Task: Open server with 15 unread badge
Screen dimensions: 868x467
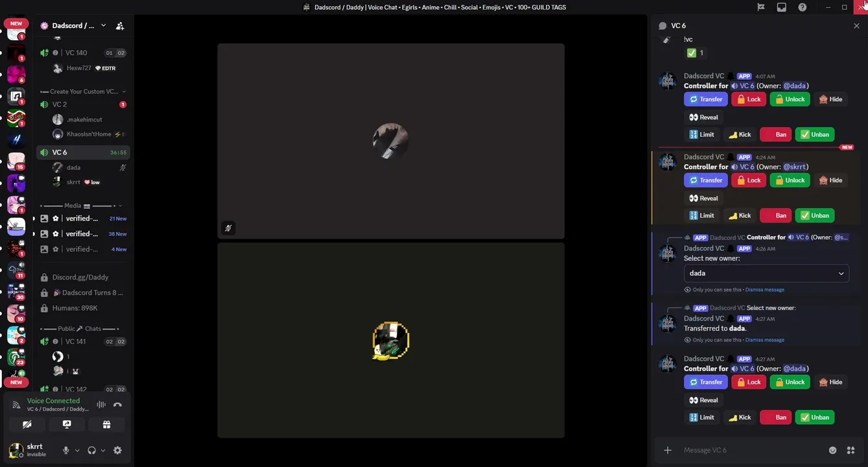Action: pyautogui.click(x=16, y=161)
